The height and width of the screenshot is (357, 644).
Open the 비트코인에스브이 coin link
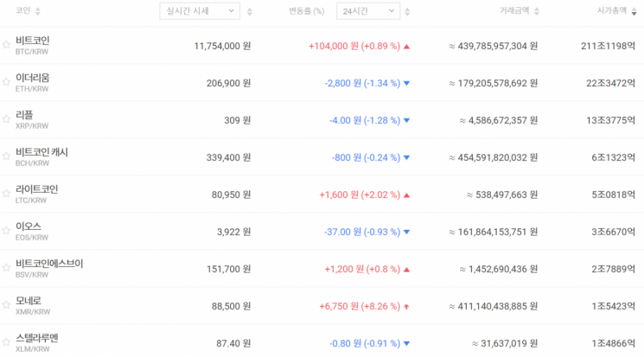[49, 264]
